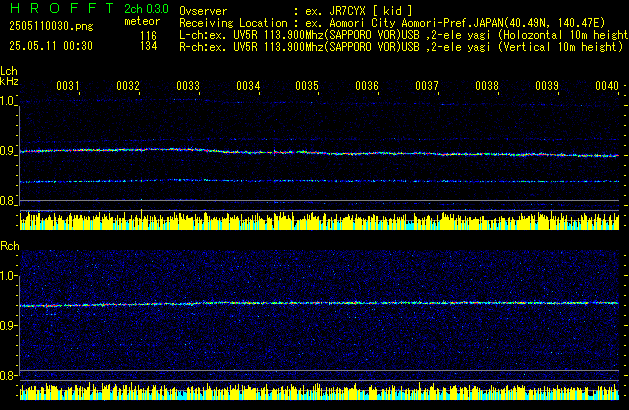Click the 0035 time marker
629x410 pixels.
tap(307, 86)
